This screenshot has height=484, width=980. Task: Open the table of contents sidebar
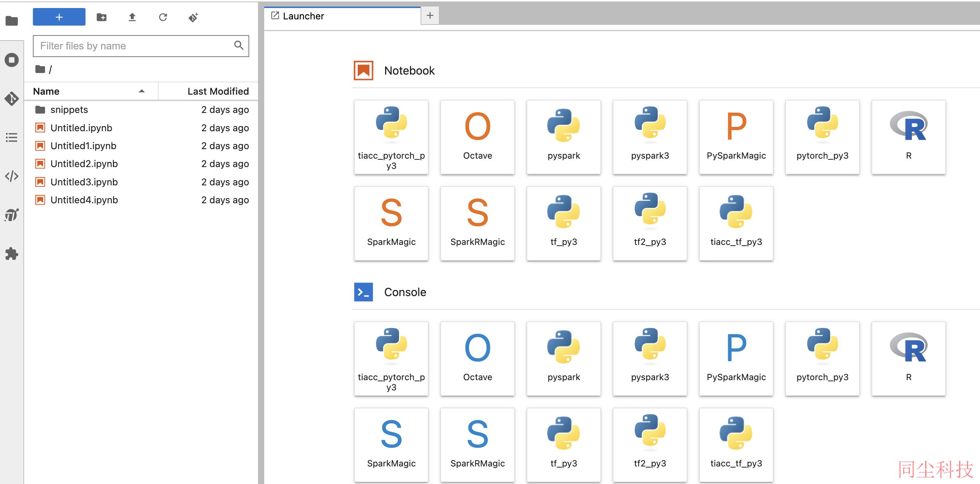pos(12,137)
